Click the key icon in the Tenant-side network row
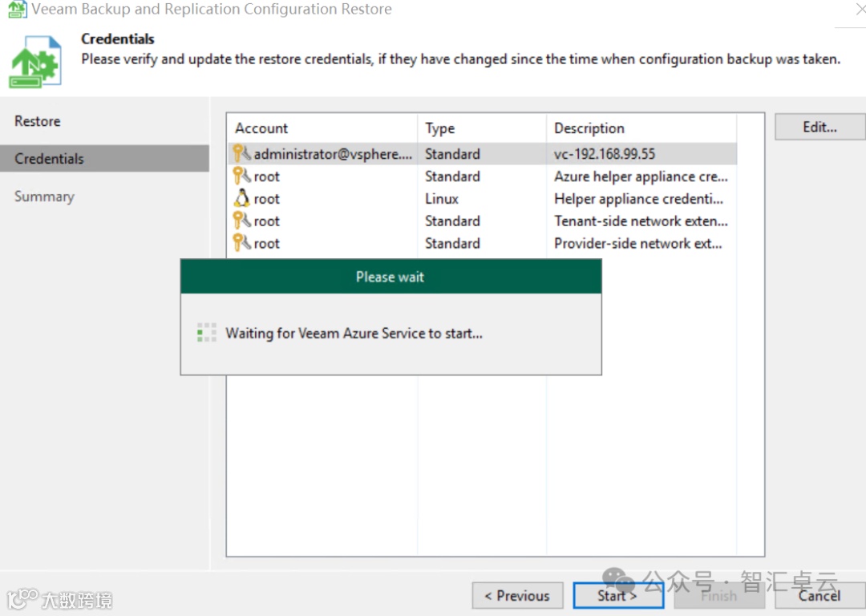 241,221
